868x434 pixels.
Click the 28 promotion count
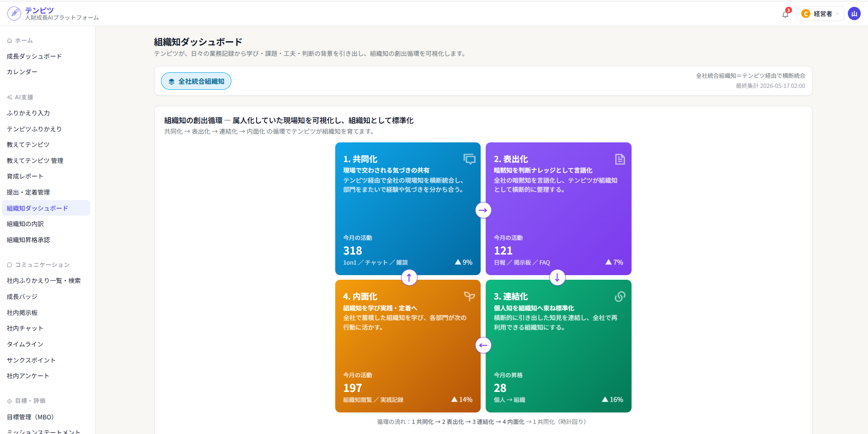pyautogui.click(x=500, y=388)
